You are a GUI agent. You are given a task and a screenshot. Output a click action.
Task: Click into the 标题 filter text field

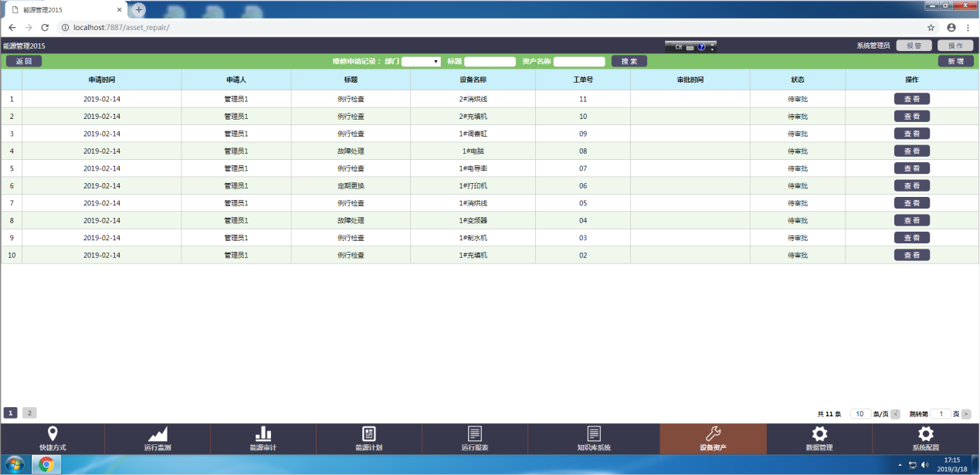490,62
